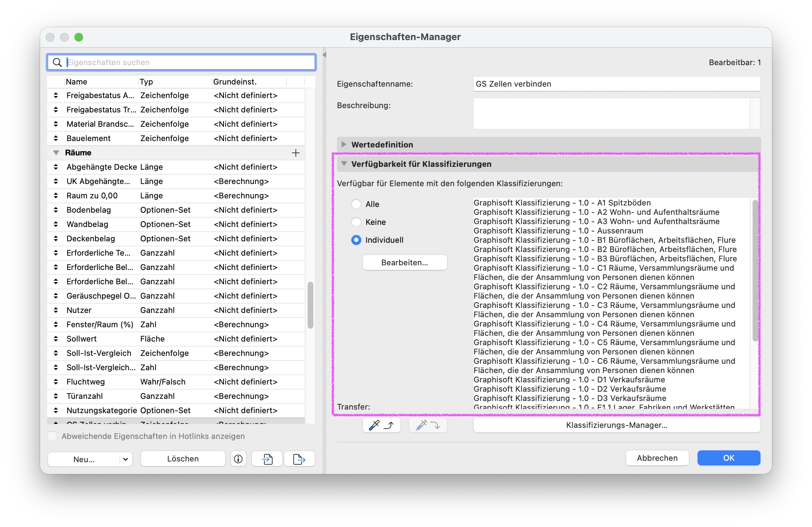Select classification A1 Spitzböden entry
Image resolution: width=812 pixels, height=527 pixels.
(x=562, y=203)
